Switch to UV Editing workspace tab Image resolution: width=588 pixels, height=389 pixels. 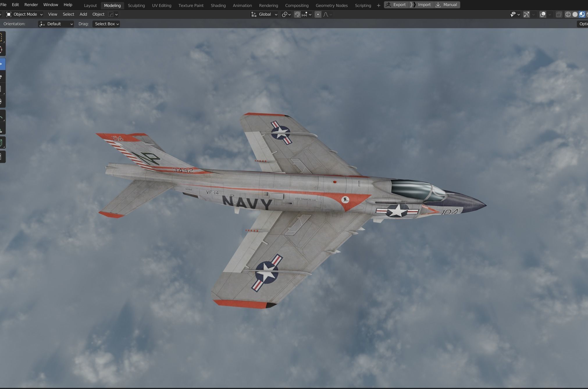point(162,6)
